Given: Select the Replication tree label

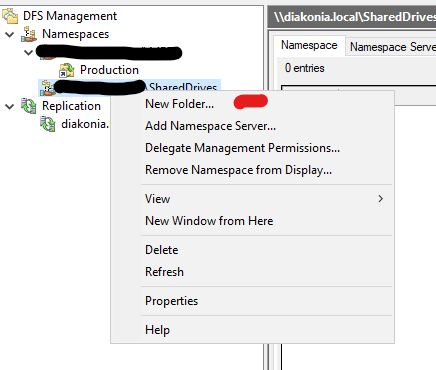Looking at the screenshot, I should pyautogui.click(x=71, y=106).
